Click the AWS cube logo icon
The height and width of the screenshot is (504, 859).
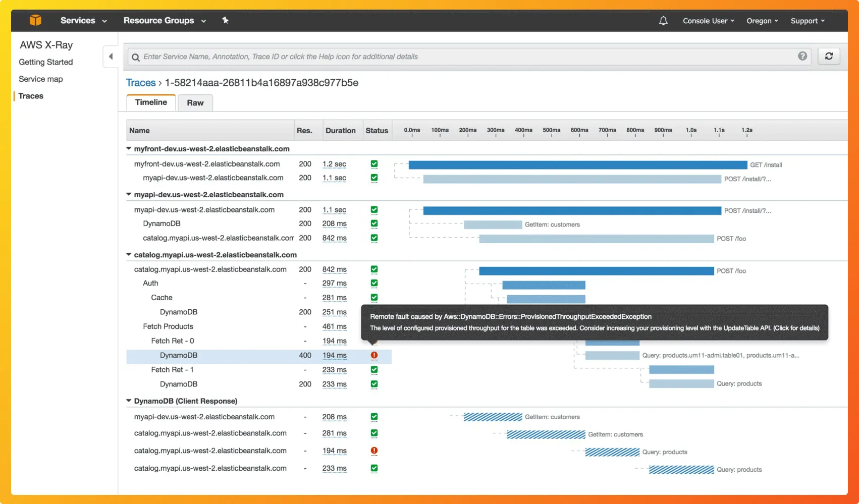pos(35,20)
